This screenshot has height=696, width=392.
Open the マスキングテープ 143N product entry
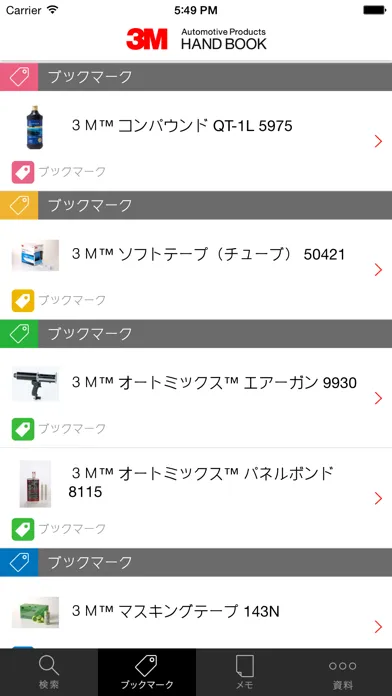click(196, 613)
